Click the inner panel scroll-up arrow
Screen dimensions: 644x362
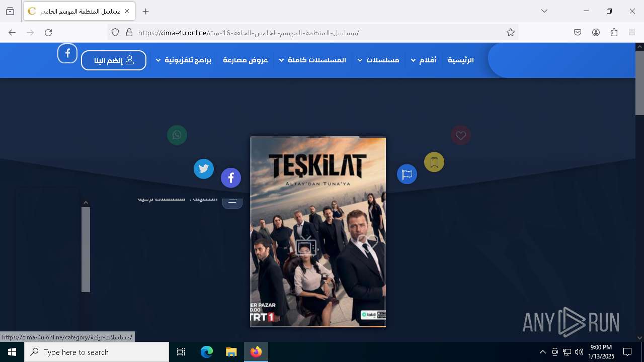click(x=86, y=203)
